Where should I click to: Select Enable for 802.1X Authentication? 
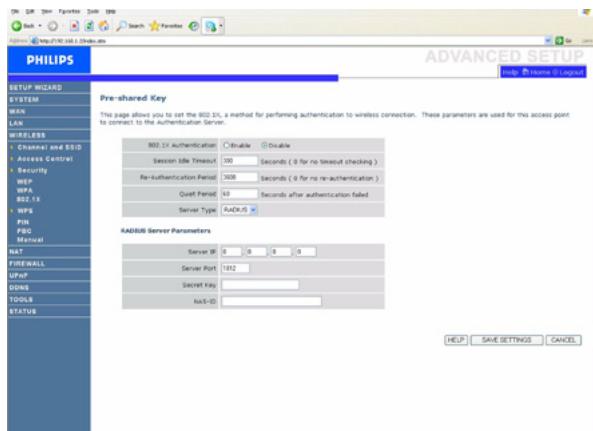[x=227, y=145]
